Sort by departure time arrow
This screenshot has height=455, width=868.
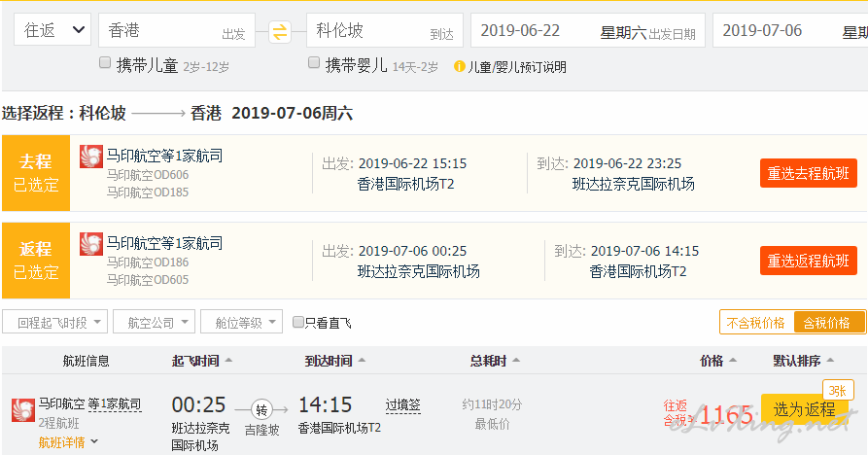[x=228, y=361]
